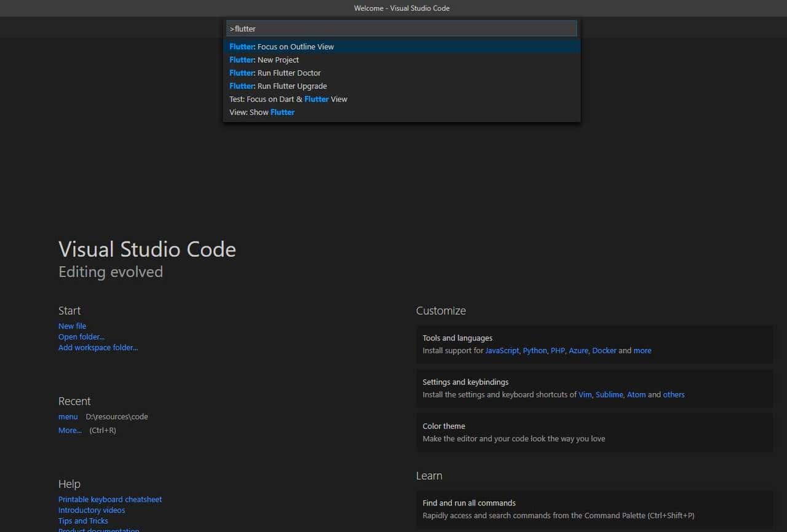The image size is (787, 532).
Task: Install JavaScript language support
Action: 502,351
